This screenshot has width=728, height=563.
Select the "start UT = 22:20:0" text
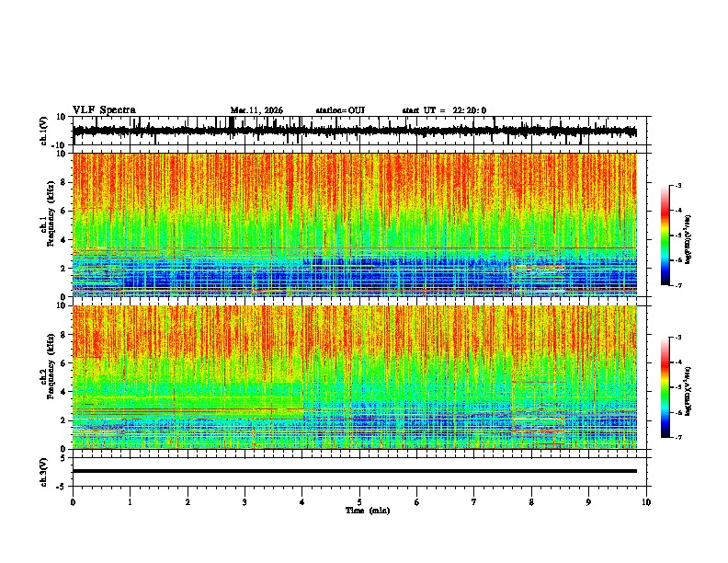pyautogui.click(x=444, y=110)
